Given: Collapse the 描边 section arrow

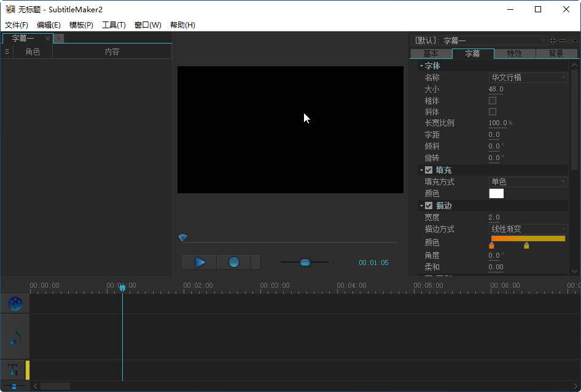Looking at the screenshot, I should point(421,206).
